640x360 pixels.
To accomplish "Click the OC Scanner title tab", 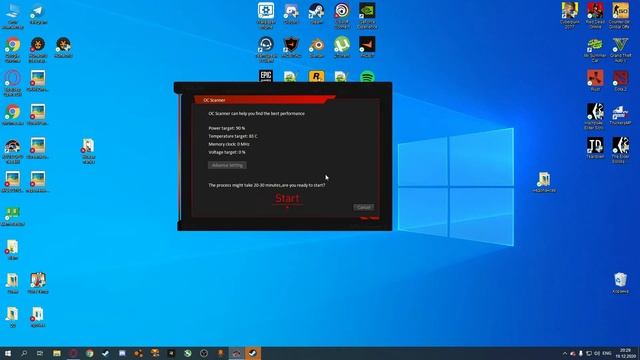I will coord(264,100).
